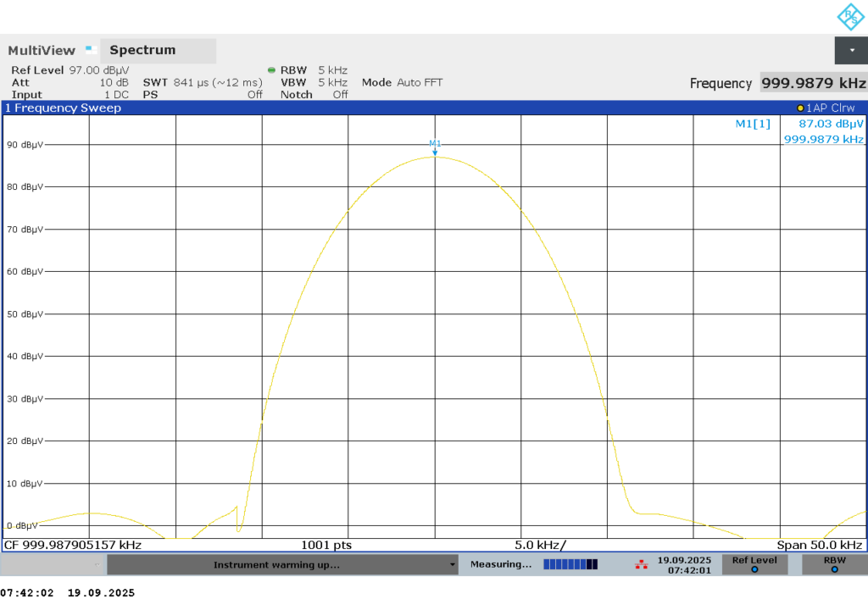Expand the Instrument warming up status dropdown
868x610 pixels.
453,565
